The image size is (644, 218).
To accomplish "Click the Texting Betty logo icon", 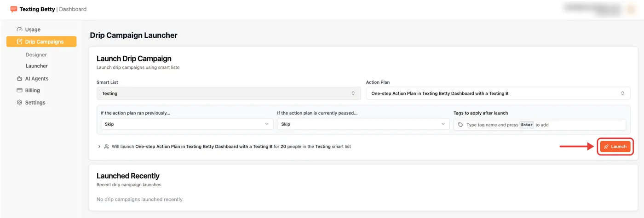I will [x=14, y=9].
